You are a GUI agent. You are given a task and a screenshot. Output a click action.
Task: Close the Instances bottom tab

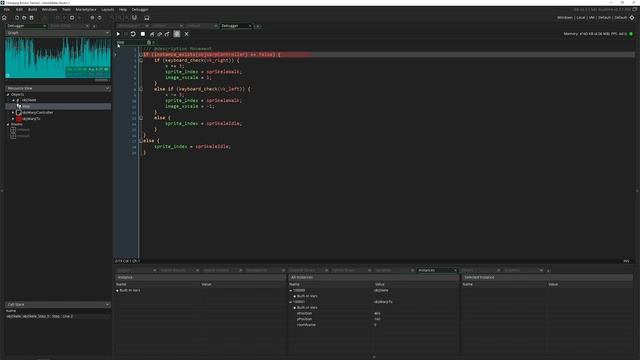pos(455,270)
